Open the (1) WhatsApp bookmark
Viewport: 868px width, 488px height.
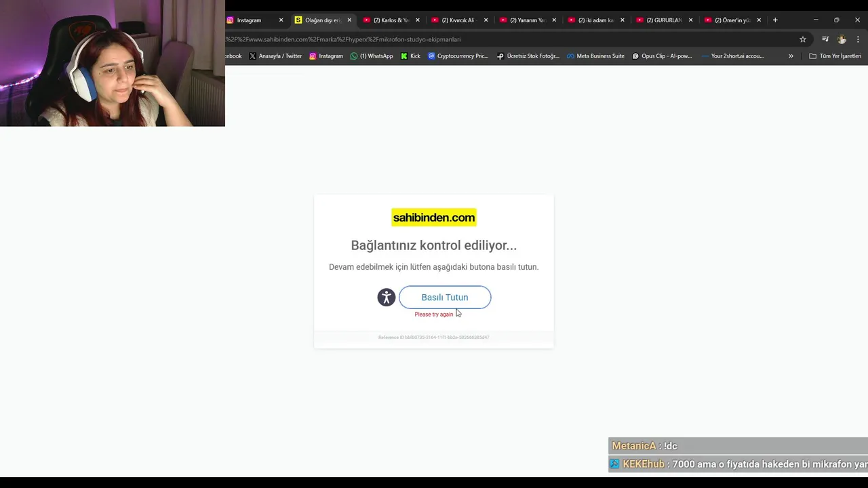click(372, 56)
